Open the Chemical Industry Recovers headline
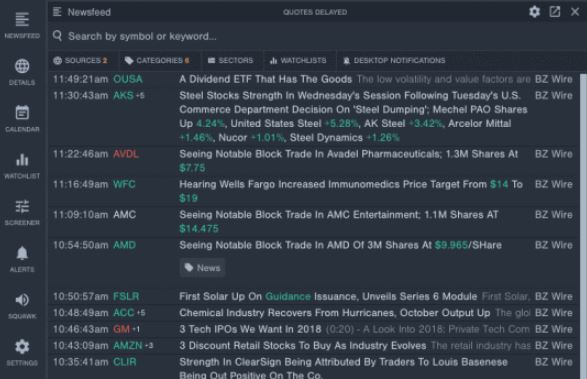 (x=335, y=313)
